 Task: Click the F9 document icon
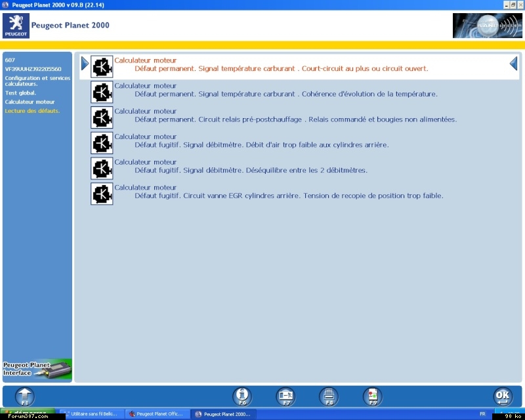point(372,396)
